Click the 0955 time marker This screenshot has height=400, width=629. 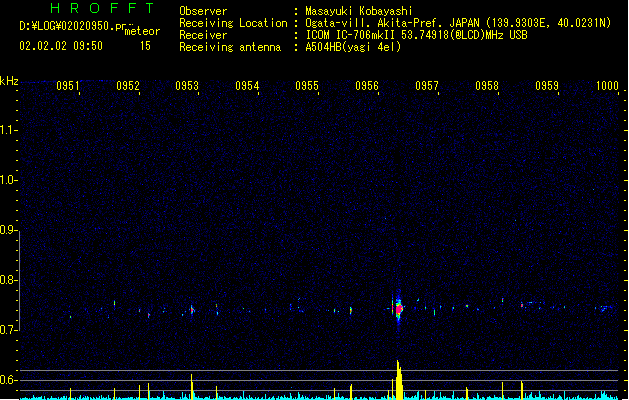coord(307,85)
